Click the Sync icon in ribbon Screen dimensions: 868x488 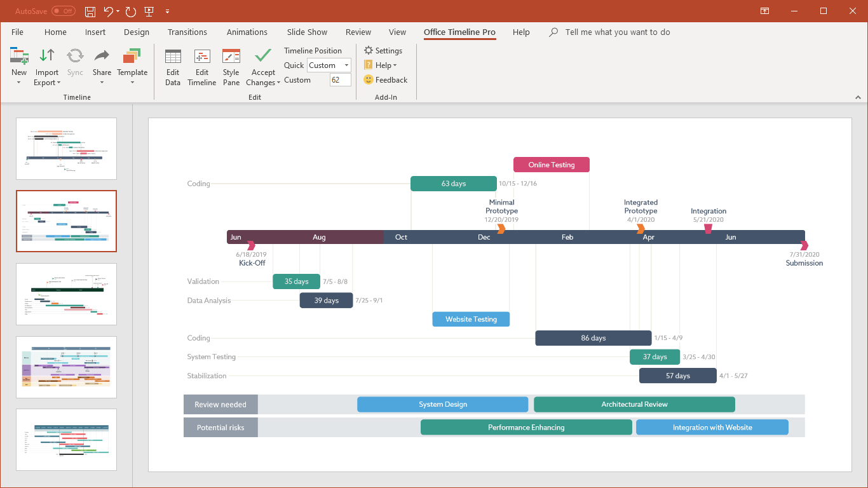pos(75,57)
